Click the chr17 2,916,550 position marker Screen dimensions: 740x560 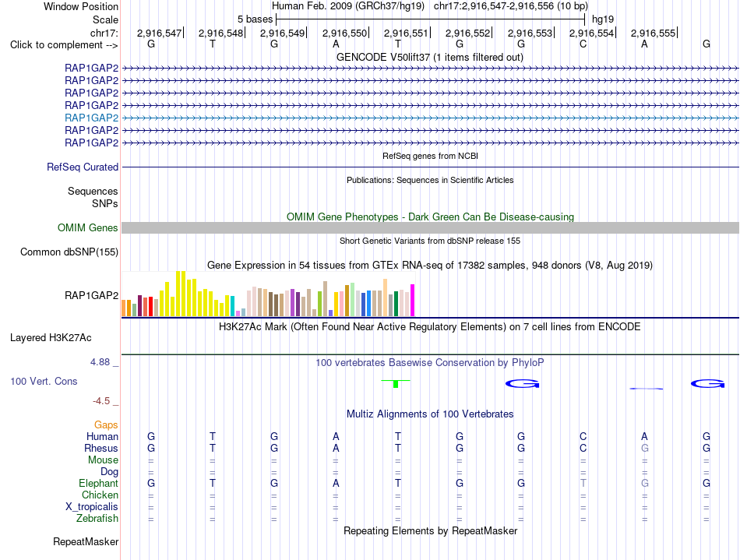[345, 33]
